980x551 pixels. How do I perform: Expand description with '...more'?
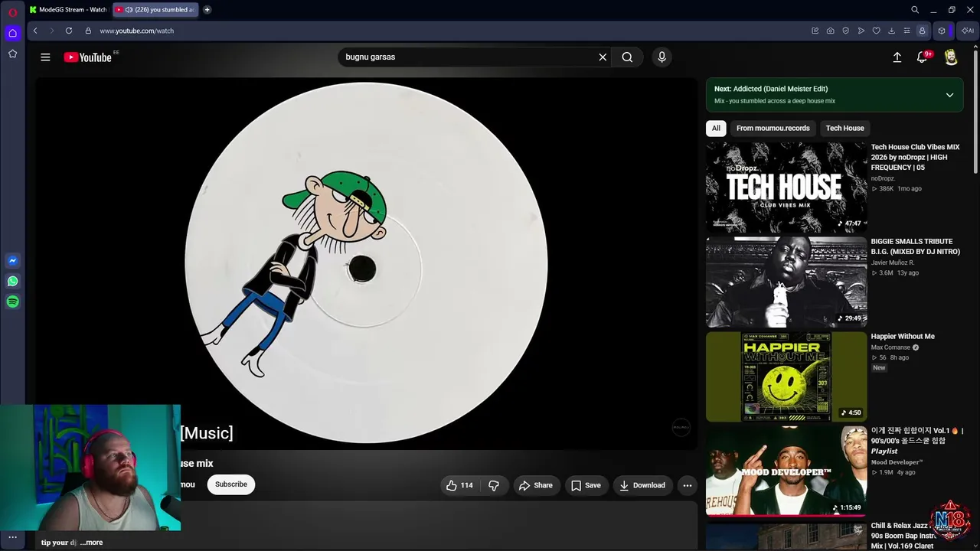point(91,543)
